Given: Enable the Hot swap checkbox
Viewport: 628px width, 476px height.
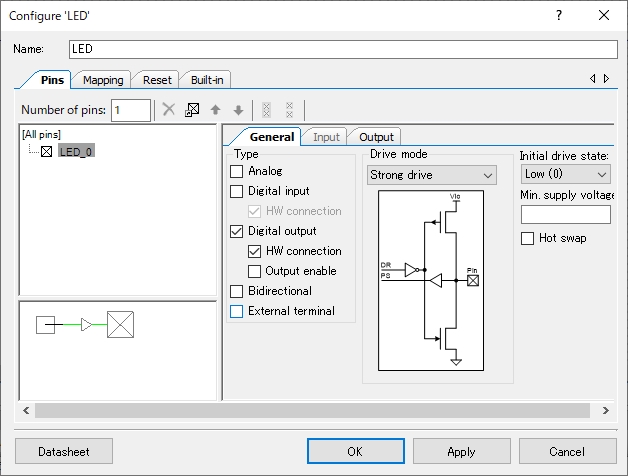Looking at the screenshot, I should click(527, 238).
